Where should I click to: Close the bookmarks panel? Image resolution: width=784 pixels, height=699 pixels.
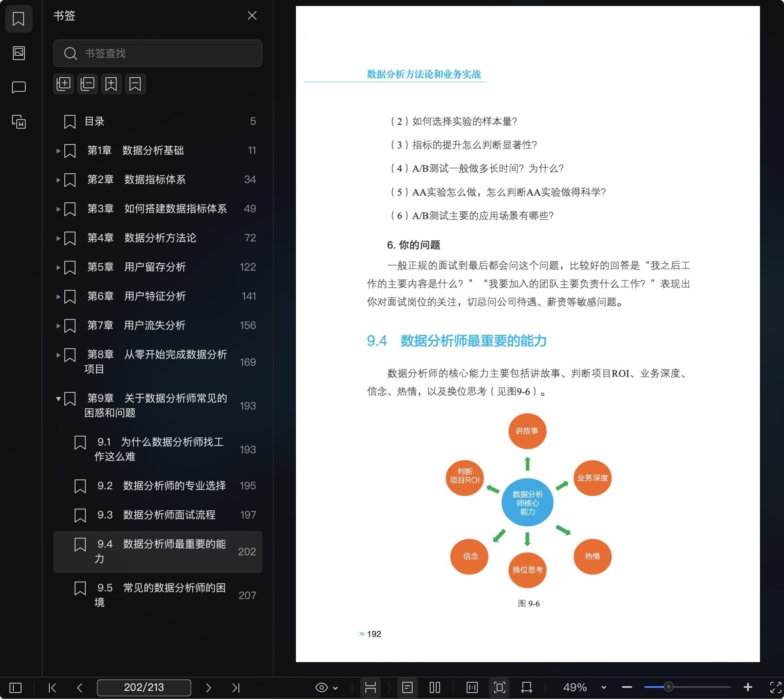click(252, 16)
